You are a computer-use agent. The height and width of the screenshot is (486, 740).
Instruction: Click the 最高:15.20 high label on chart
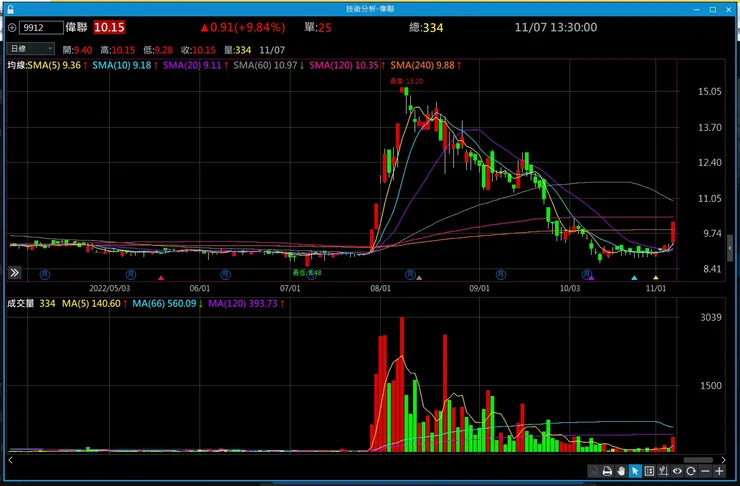click(x=406, y=81)
